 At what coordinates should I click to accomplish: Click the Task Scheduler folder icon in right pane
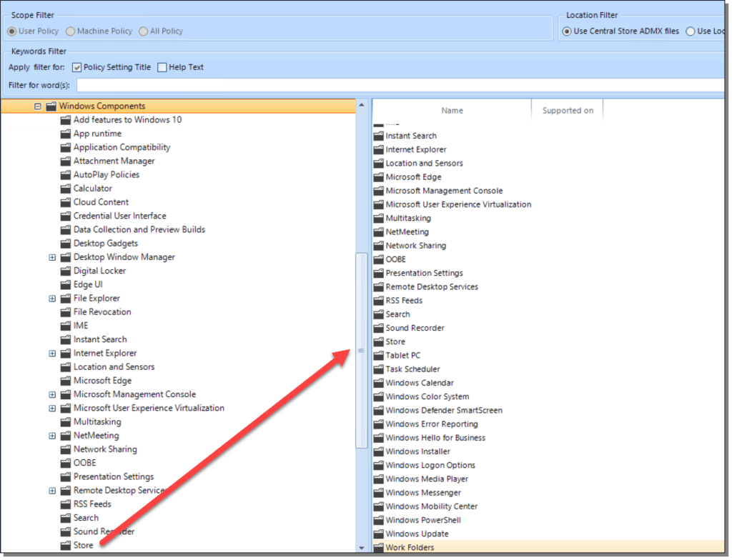tap(377, 369)
